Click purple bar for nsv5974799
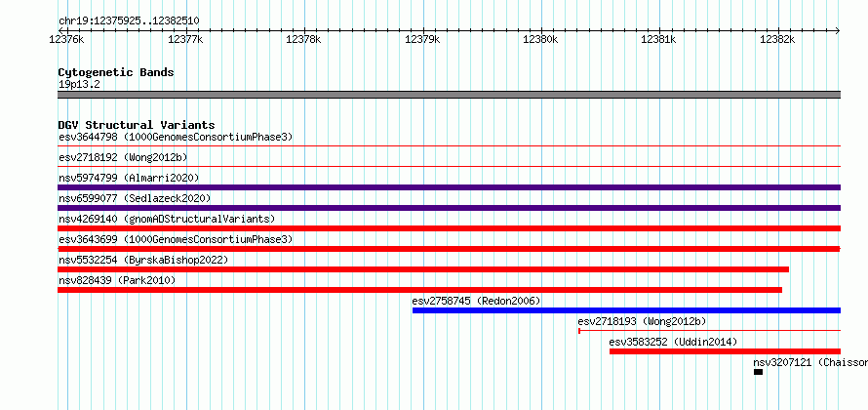 coord(449,187)
